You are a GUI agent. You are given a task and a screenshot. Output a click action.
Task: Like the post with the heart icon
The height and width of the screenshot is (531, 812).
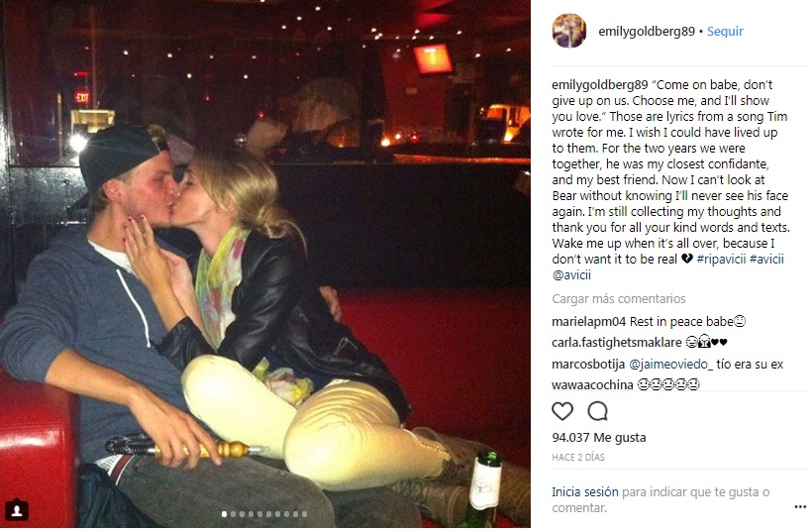(x=561, y=411)
